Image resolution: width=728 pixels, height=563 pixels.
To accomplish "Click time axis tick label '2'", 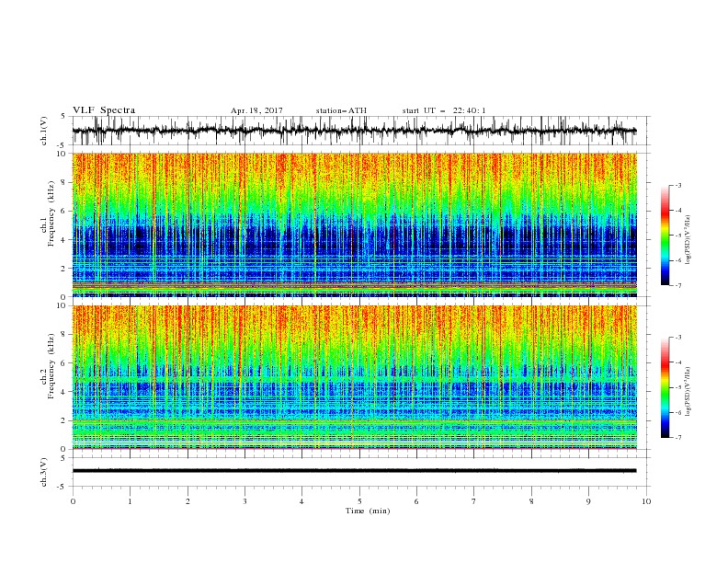I will 188,501.
